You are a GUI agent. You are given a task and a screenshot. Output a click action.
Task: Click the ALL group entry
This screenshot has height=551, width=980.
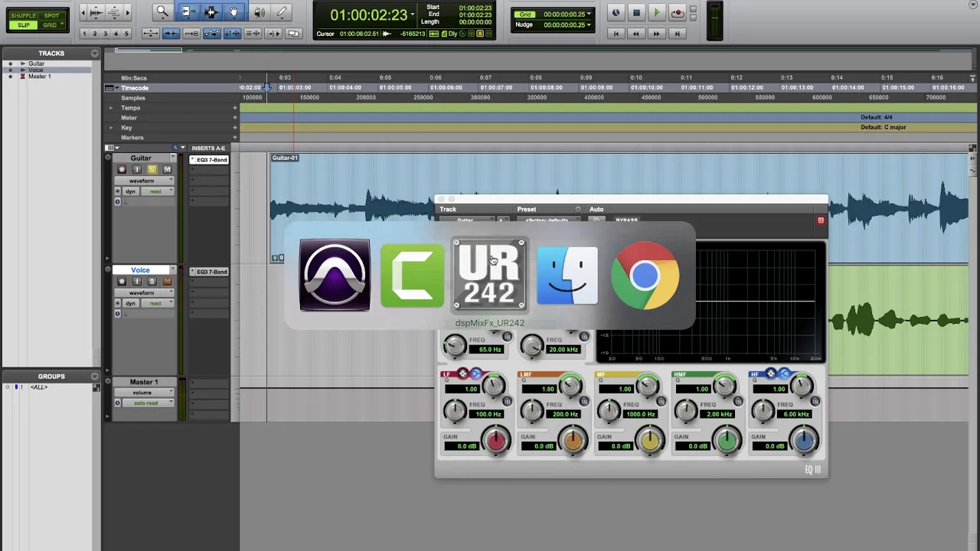[x=38, y=387]
